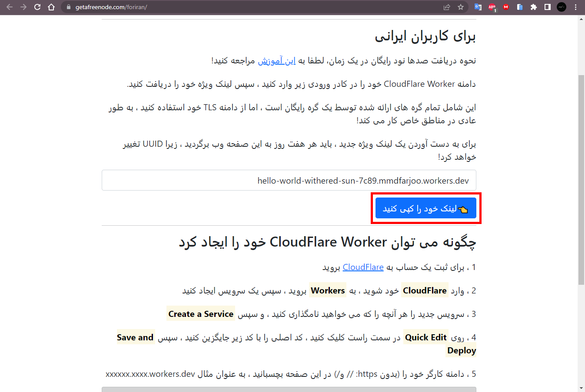Open Chrome three-dot menu

click(x=576, y=7)
